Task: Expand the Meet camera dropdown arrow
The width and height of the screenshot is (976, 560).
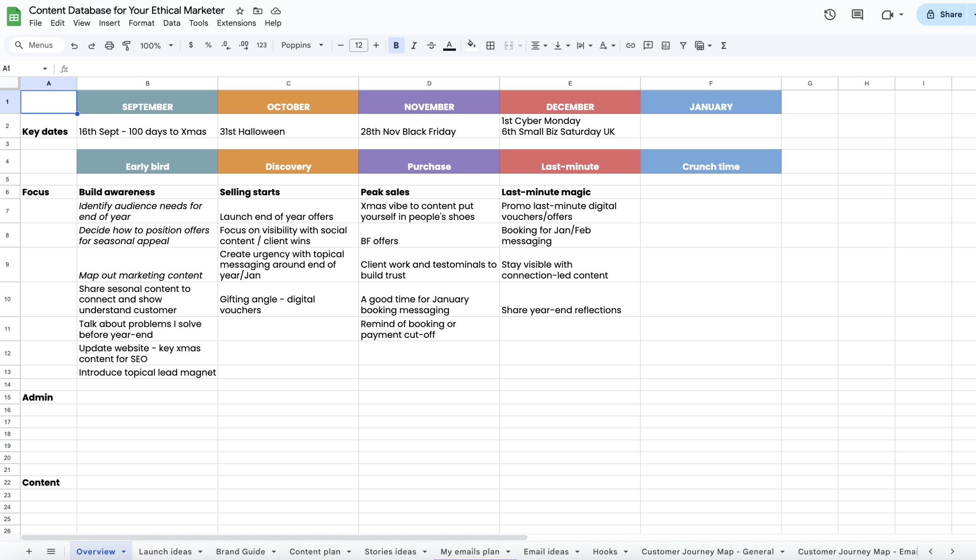Action: [x=901, y=14]
